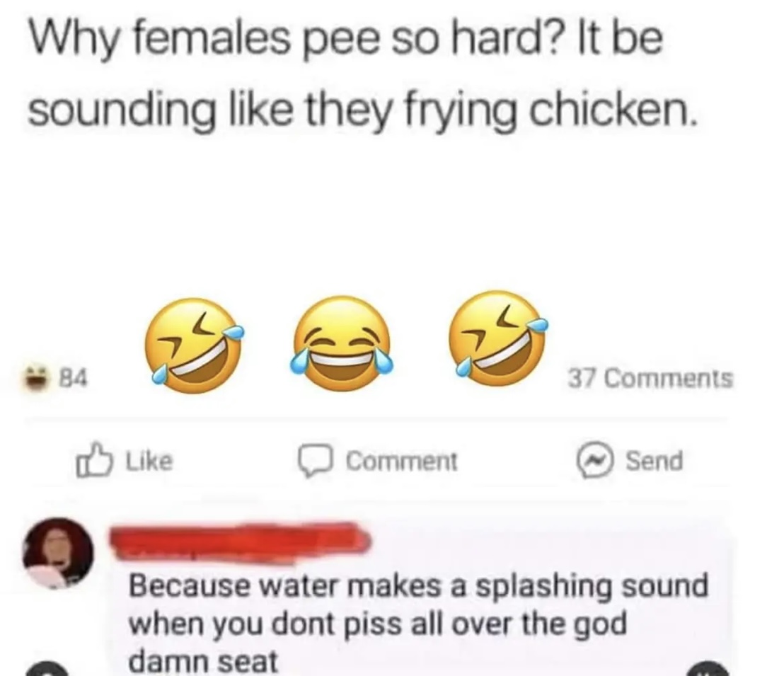
Task: Click the third rolling laughing emoji
Action: point(497,339)
